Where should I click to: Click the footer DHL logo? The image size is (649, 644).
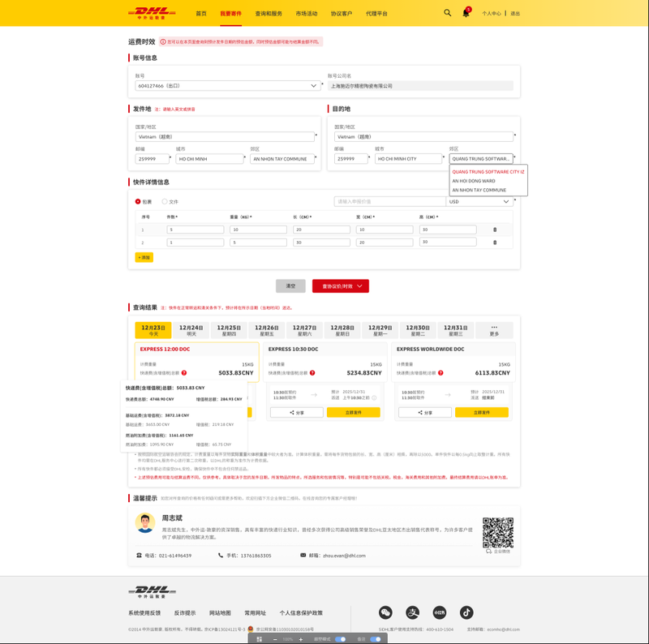pyautogui.click(x=152, y=592)
